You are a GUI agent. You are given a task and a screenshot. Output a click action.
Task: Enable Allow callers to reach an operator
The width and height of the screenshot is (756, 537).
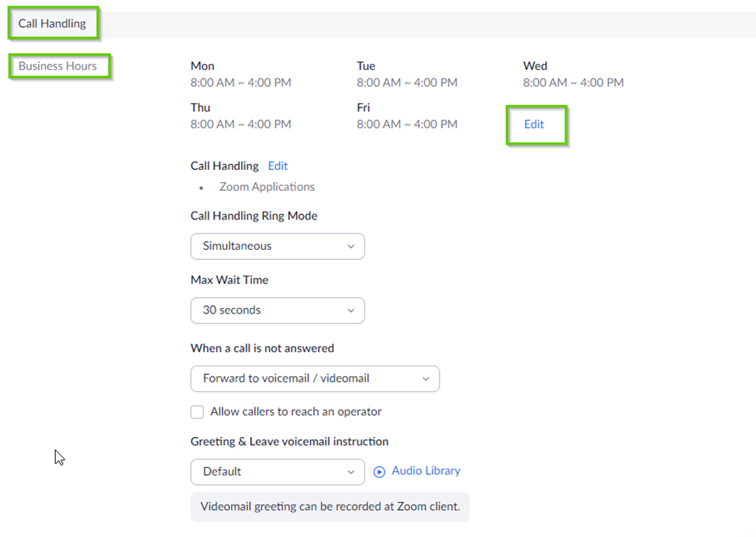(x=197, y=412)
